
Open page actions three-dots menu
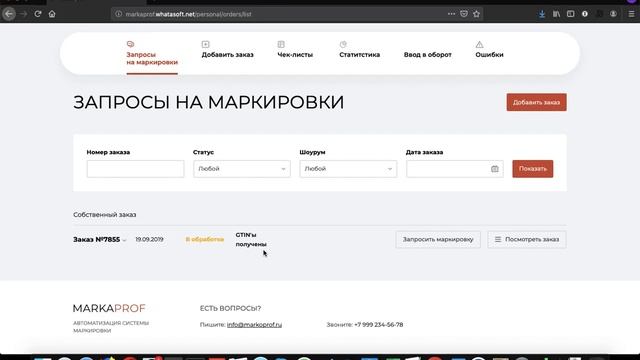pos(451,14)
